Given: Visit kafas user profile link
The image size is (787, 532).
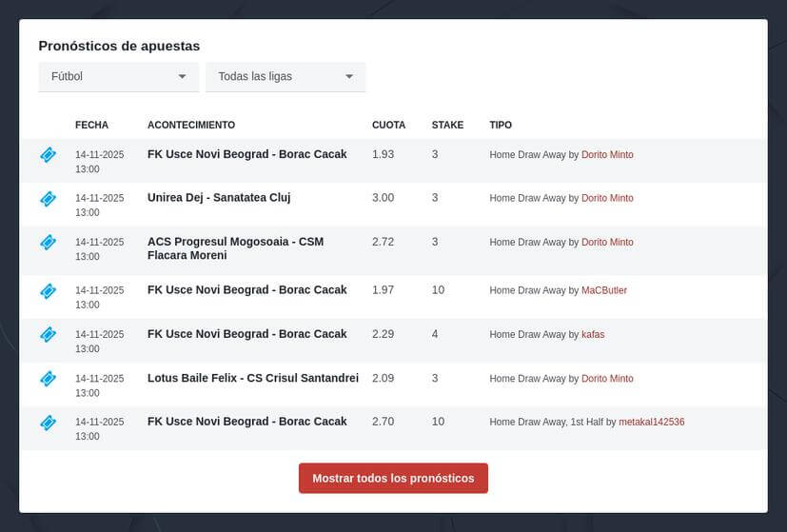Looking at the screenshot, I should click(593, 335).
